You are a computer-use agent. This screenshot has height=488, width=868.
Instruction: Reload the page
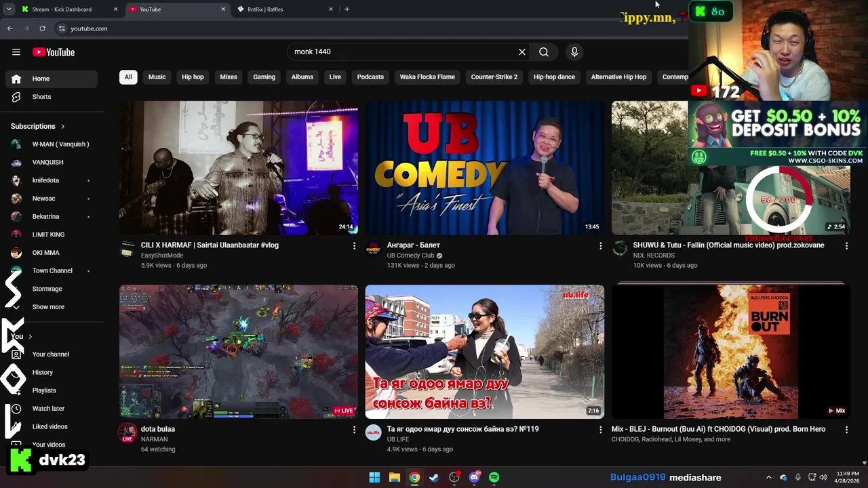42,28
